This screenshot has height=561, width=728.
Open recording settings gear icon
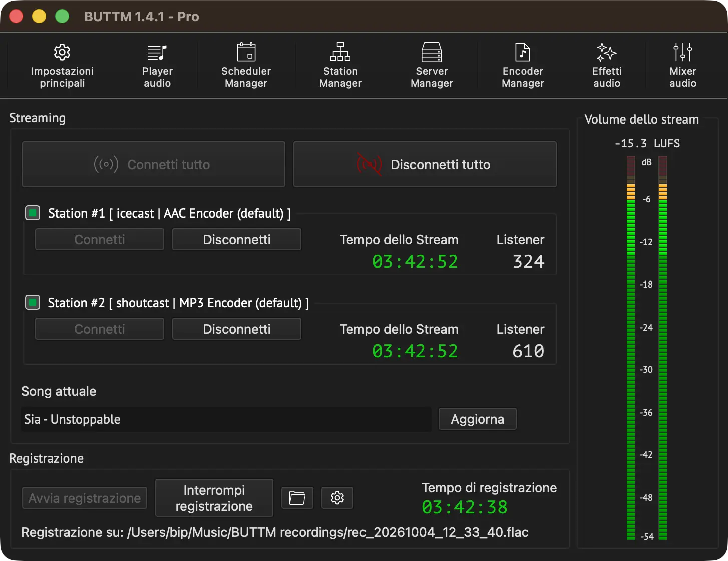(337, 498)
